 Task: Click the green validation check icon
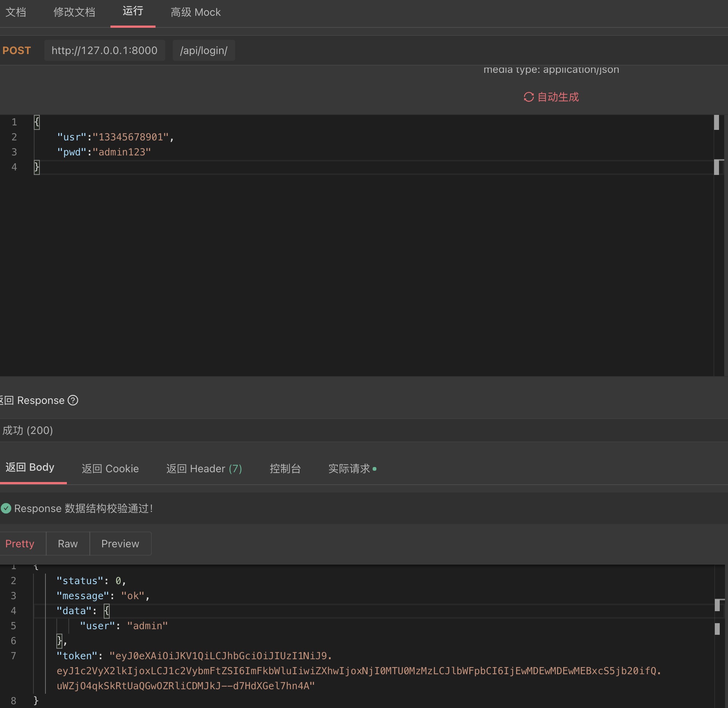tap(6, 508)
